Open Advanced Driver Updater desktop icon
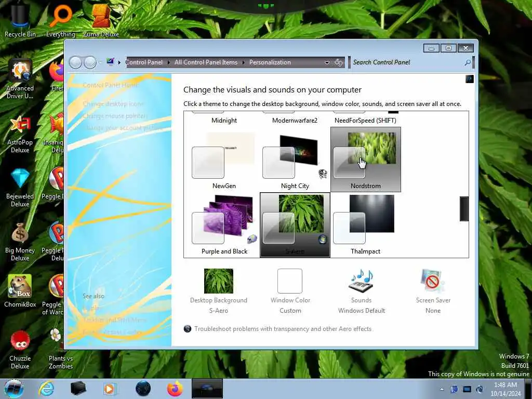The image size is (532, 399). click(20, 79)
